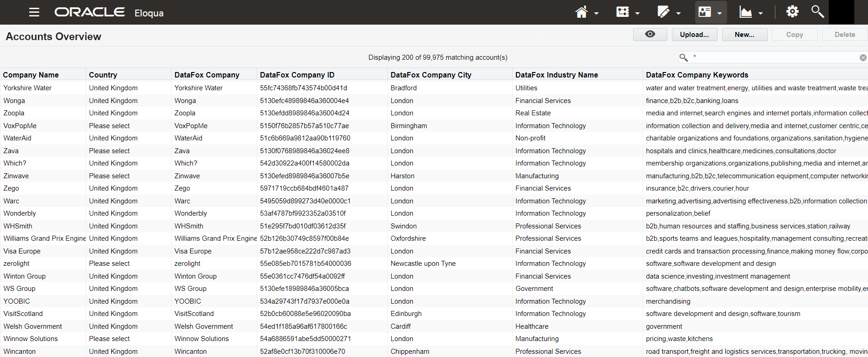Click the Oracle Eloqua logo
Viewport: 868px width, 357px height.
[109, 12]
